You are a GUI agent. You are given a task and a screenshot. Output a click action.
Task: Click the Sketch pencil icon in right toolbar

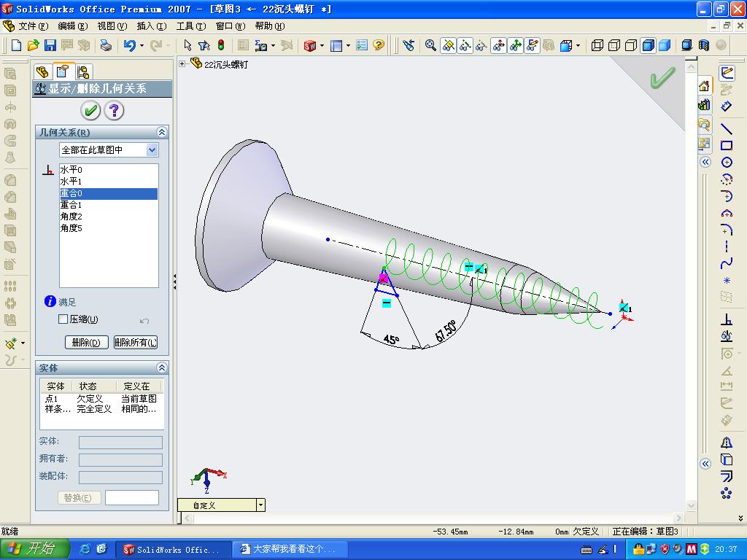pos(727,73)
